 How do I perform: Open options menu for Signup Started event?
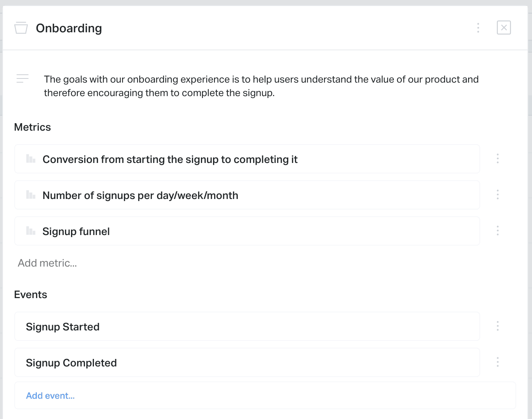(x=497, y=326)
